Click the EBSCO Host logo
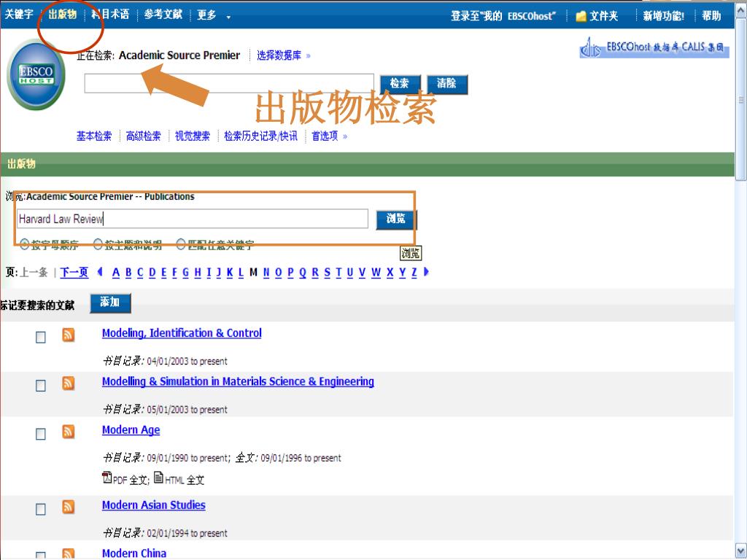The width and height of the screenshot is (747, 560). click(36, 75)
